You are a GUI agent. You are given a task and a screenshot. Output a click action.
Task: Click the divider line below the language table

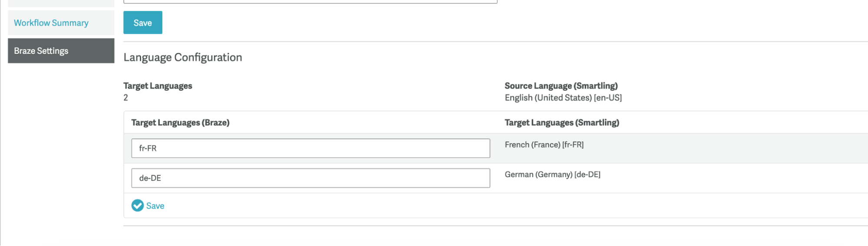(x=495, y=226)
